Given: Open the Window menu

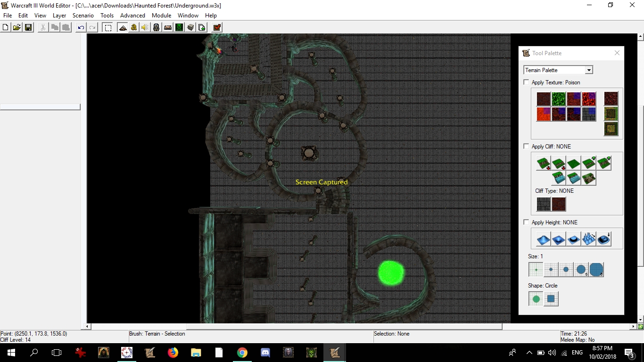Looking at the screenshot, I should (x=188, y=16).
